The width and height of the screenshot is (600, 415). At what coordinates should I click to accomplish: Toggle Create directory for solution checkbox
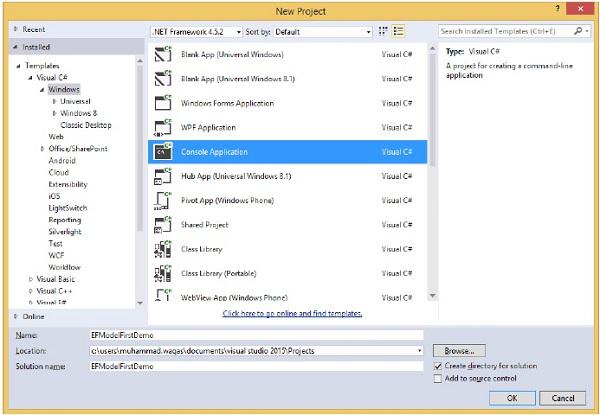tap(438, 366)
